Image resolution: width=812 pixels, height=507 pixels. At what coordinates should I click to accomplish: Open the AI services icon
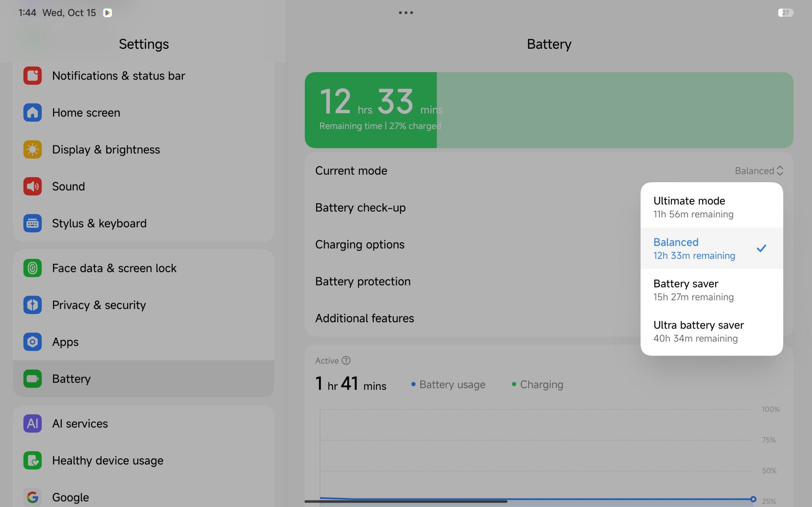click(33, 424)
